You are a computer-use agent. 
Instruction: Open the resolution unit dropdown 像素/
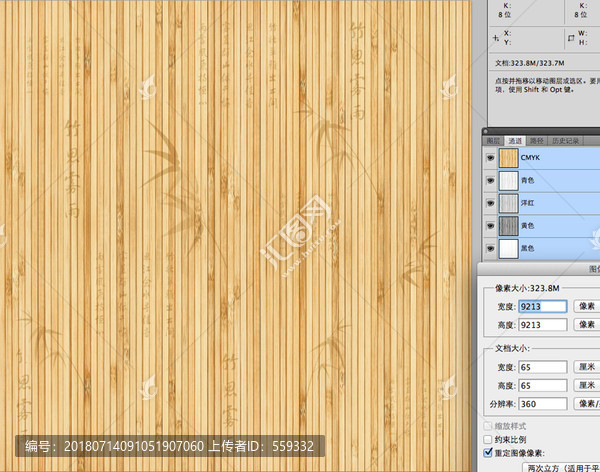coord(587,403)
